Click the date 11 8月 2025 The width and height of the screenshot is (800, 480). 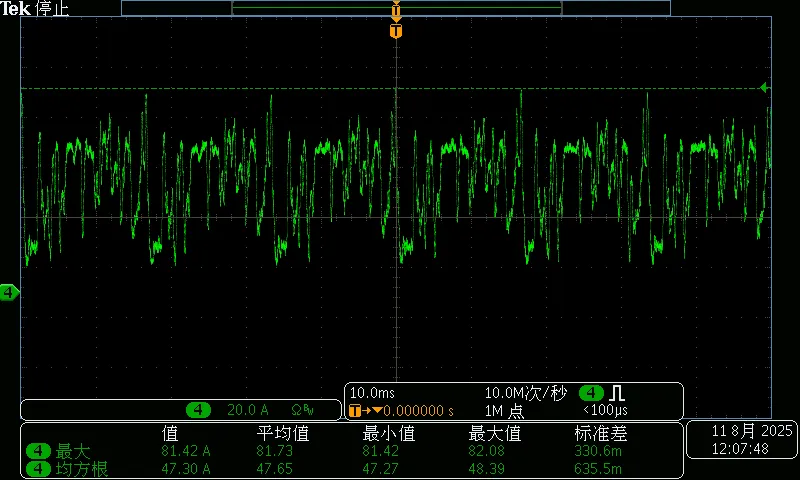[x=752, y=431]
